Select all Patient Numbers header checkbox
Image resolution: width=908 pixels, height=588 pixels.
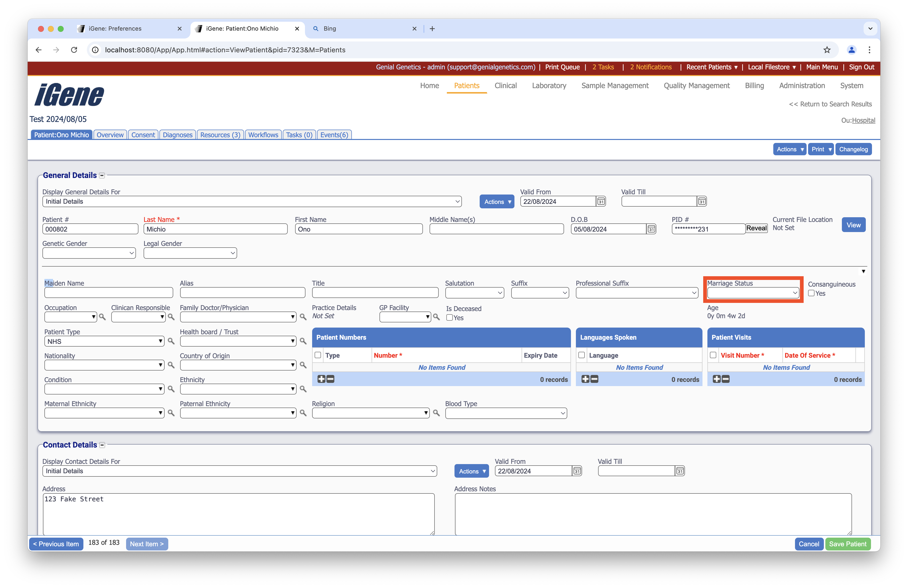[318, 355]
